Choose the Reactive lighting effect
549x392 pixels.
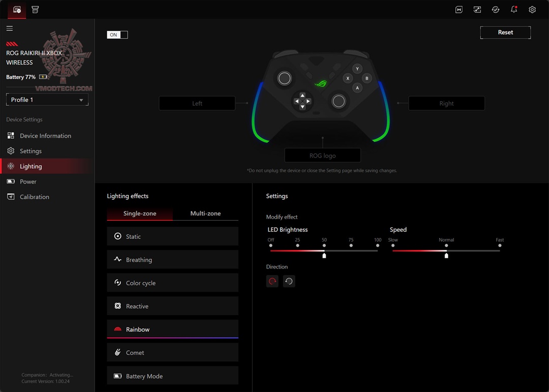pyautogui.click(x=173, y=306)
